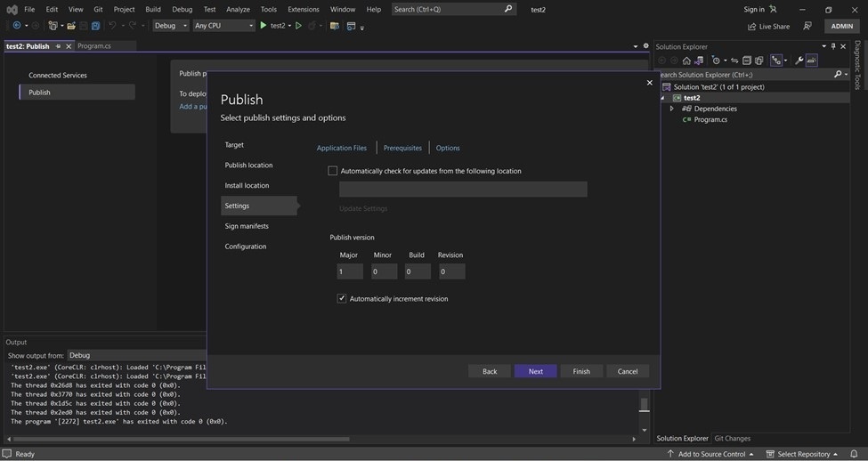Switch to the Git Changes tab
The image size is (868, 461).
tap(733, 438)
